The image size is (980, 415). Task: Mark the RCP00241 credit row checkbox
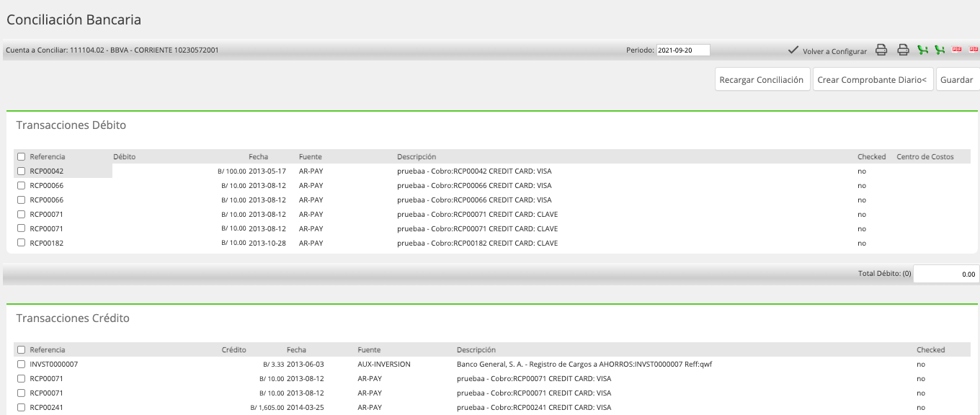point(22,408)
